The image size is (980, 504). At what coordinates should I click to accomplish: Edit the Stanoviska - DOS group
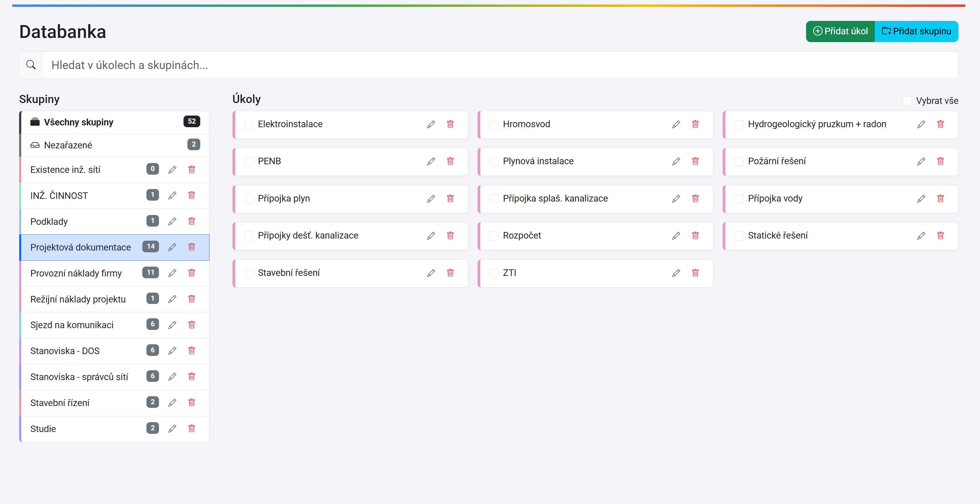(x=172, y=351)
